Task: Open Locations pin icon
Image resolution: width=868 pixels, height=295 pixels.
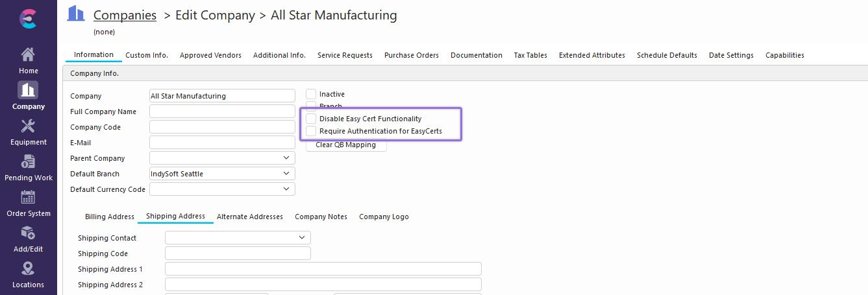Action: pyautogui.click(x=28, y=268)
